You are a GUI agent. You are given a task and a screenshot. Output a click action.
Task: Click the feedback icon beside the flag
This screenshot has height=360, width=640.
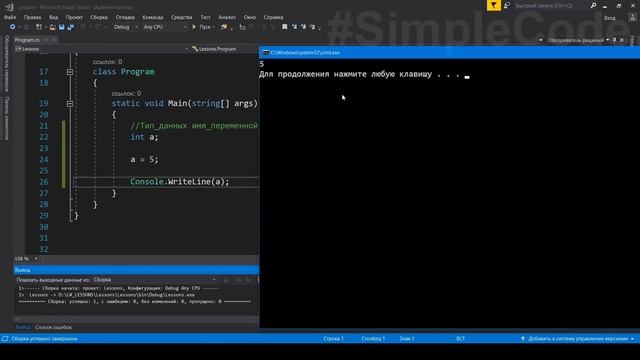point(507,5)
